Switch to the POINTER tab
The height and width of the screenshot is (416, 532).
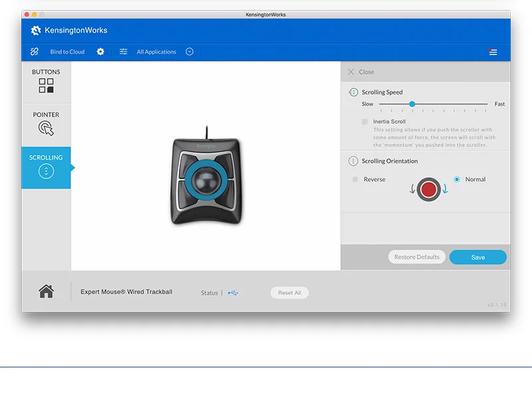pyautogui.click(x=46, y=124)
